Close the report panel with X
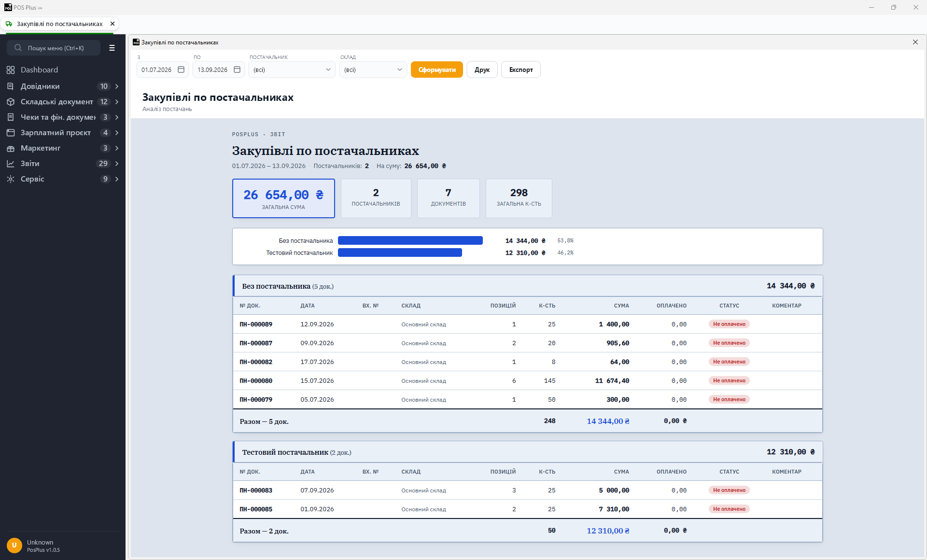The image size is (927, 560). [x=915, y=42]
